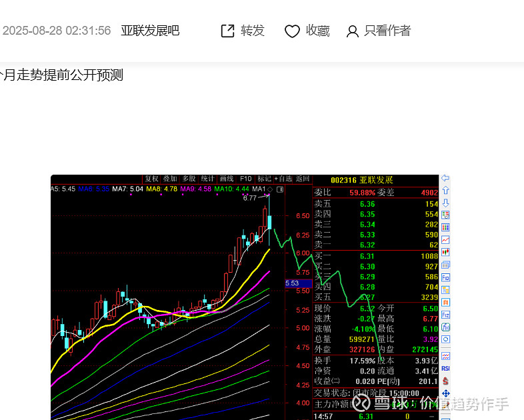524x420 pixels.
Task: Click the down arrow icon in chart sidebar
Action: point(445,203)
